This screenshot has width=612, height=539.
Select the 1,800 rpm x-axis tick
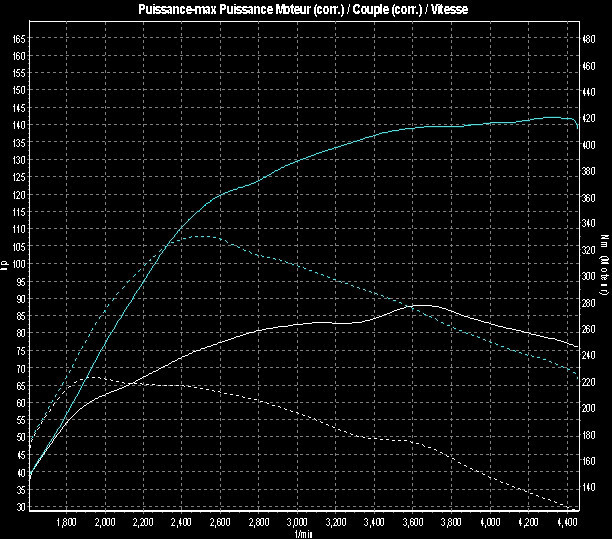tap(67, 522)
